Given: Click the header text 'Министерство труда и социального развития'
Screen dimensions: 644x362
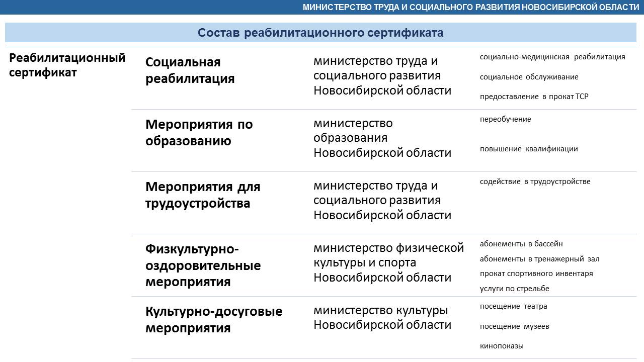Looking at the screenshot, I should point(471,7).
